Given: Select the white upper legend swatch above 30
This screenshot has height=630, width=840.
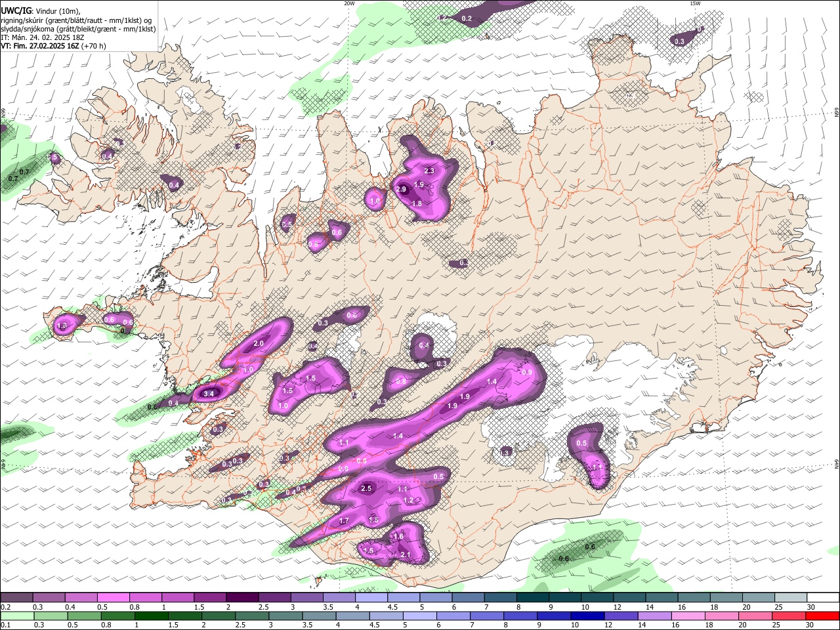Looking at the screenshot, I should pyautogui.click(x=823, y=598).
